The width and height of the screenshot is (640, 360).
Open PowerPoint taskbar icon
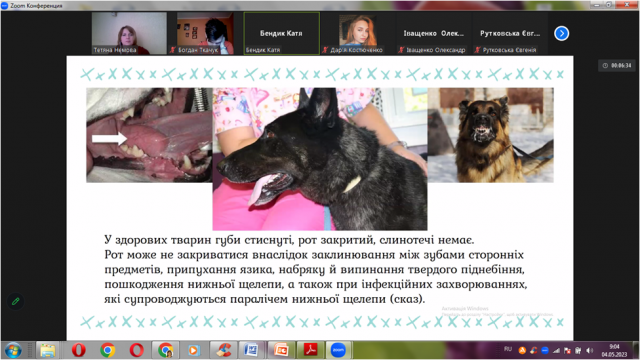(281, 350)
